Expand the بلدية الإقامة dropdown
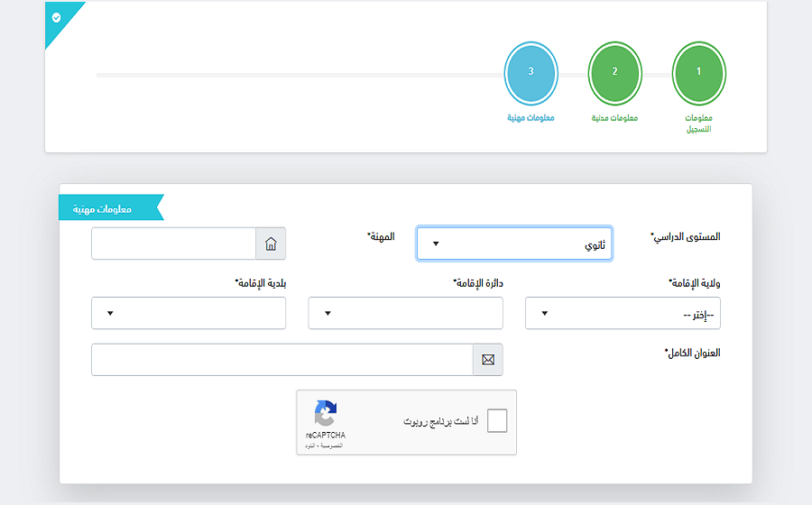The image size is (812, 505). (x=189, y=313)
